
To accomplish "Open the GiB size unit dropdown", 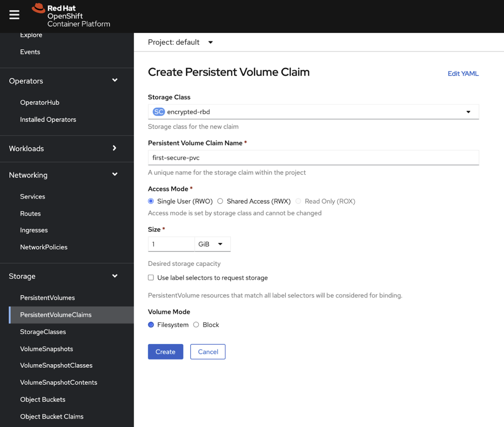I will coord(213,244).
